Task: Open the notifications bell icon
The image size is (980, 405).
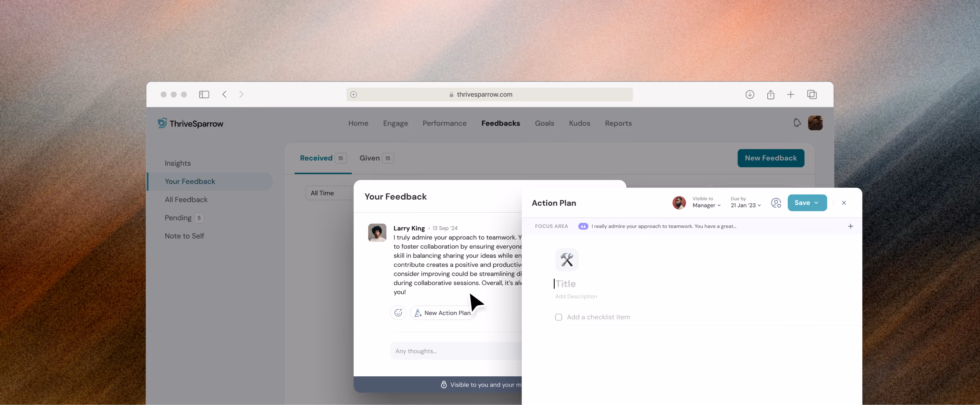Action: pos(797,123)
